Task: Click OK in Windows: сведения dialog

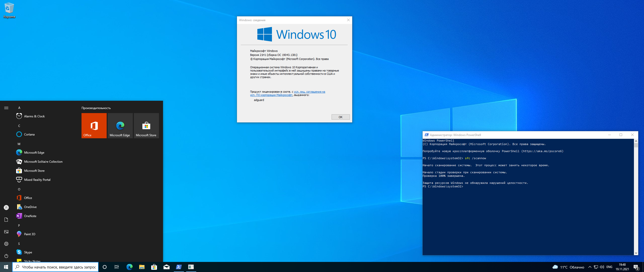Action: pos(341,117)
